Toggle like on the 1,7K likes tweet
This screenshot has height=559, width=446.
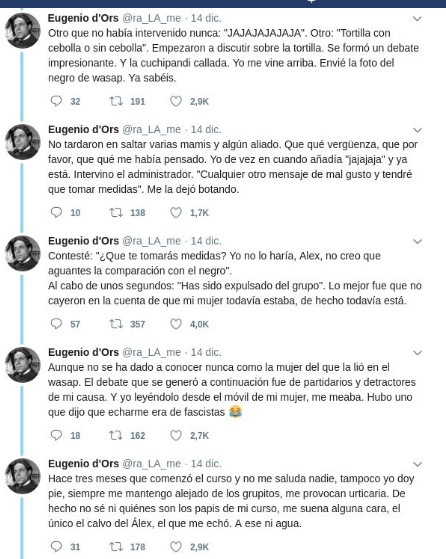click(175, 212)
